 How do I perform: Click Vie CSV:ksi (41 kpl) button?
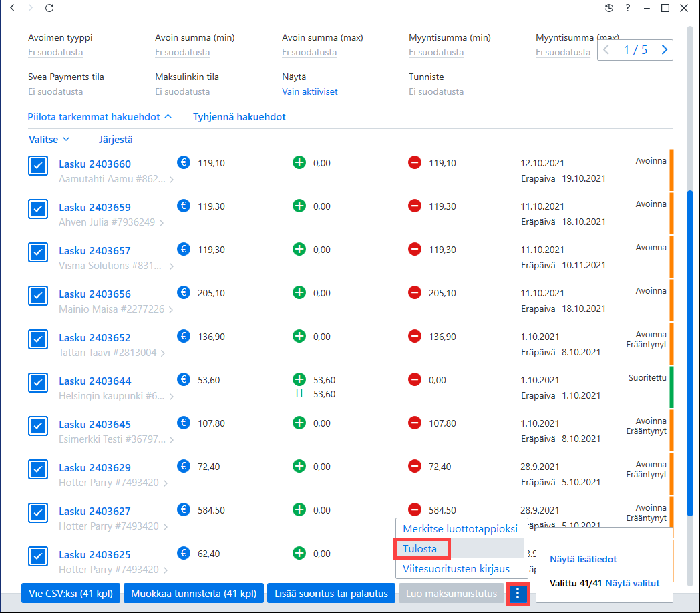(71, 594)
